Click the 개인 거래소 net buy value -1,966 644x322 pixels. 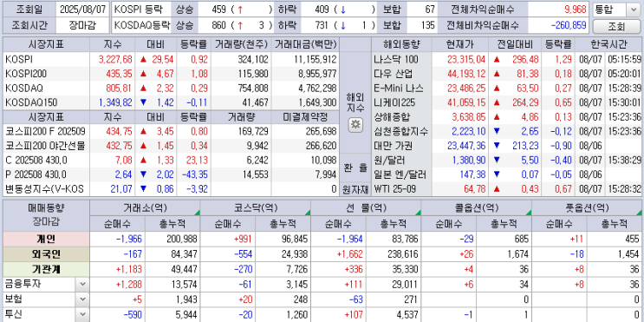pyautogui.click(x=128, y=239)
